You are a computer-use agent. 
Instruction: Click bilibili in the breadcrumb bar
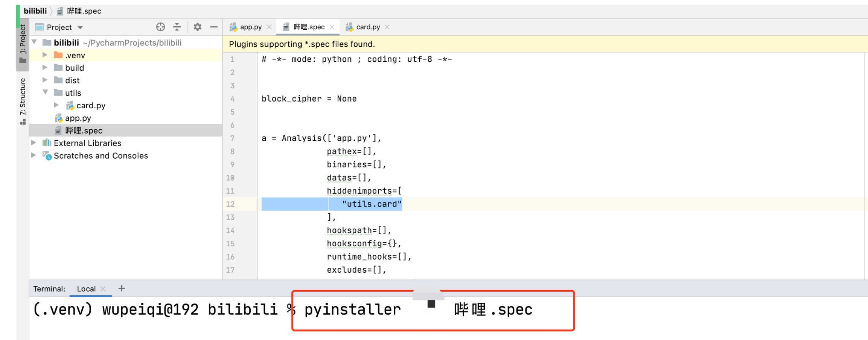click(35, 11)
